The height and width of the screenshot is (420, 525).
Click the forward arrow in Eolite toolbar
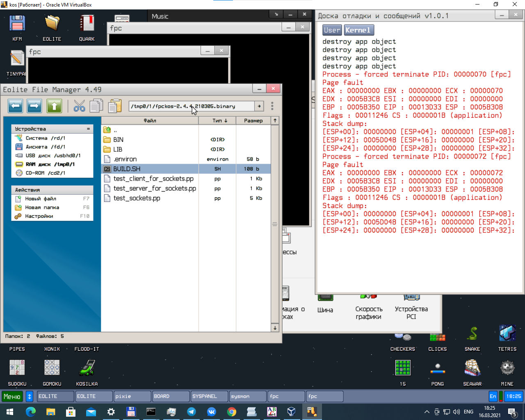click(34, 106)
